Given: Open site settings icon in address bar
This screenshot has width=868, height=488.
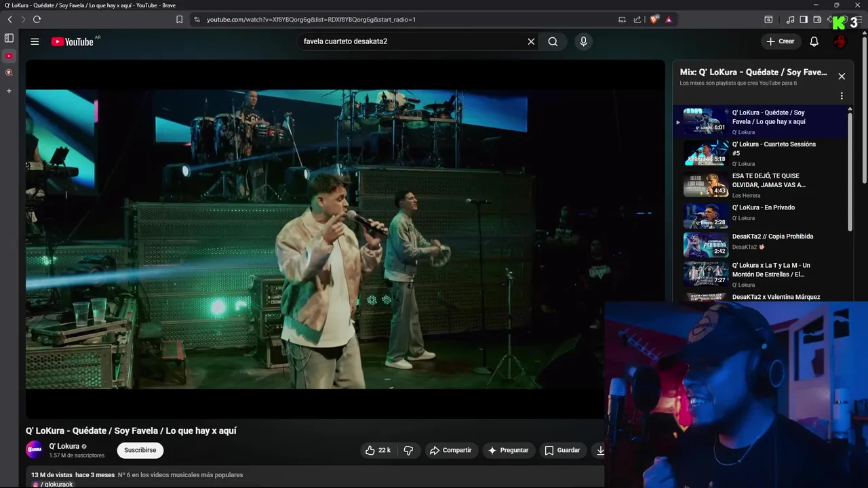Looking at the screenshot, I should (196, 20).
